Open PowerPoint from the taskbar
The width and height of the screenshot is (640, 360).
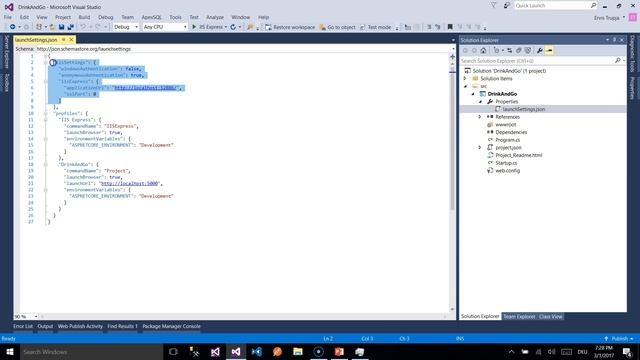point(339,351)
